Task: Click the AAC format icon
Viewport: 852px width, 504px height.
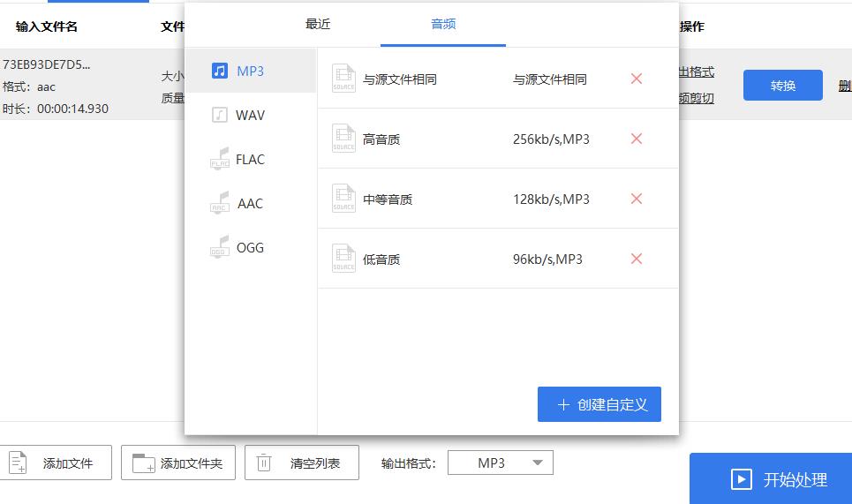Action: pyautogui.click(x=220, y=203)
